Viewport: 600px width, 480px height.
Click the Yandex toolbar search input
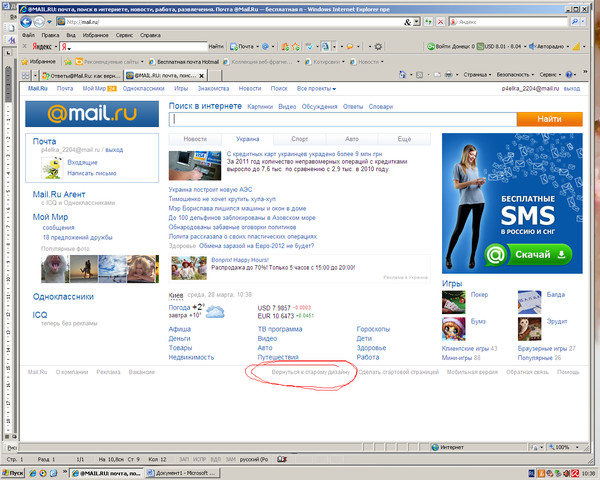133,47
